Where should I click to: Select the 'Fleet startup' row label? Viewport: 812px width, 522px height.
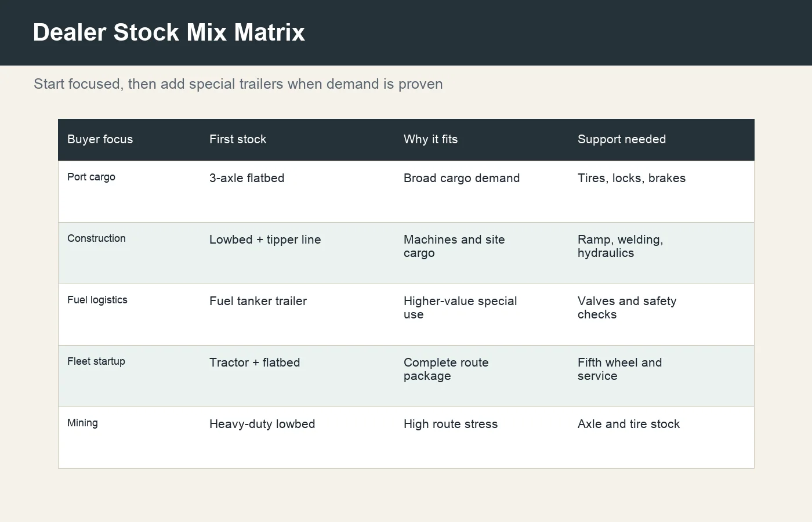tap(96, 361)
